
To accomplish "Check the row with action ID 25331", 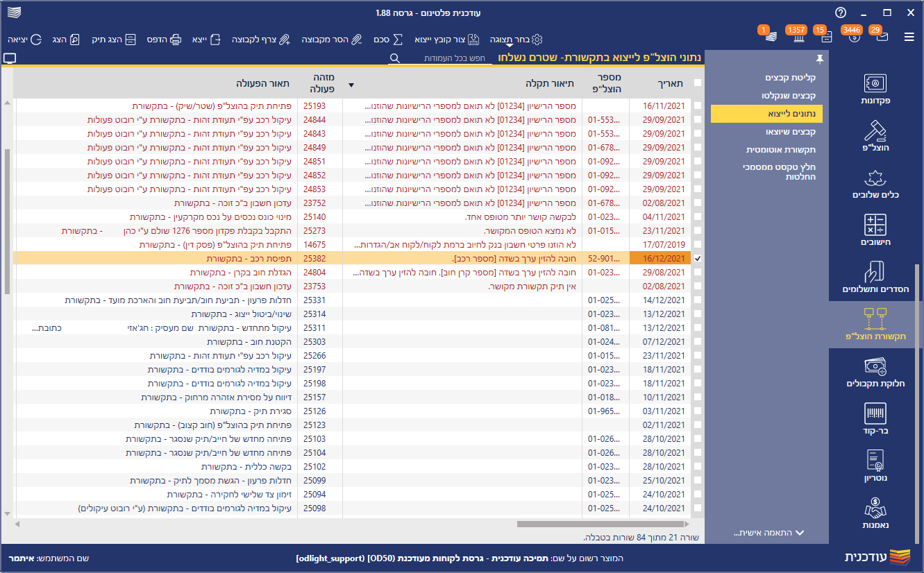I will [698, 300].
